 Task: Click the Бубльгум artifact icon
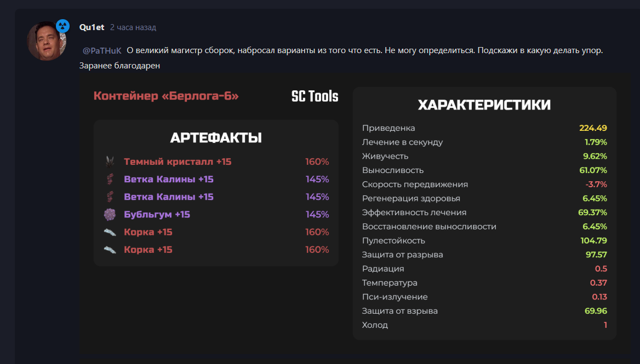coord(110,215)
